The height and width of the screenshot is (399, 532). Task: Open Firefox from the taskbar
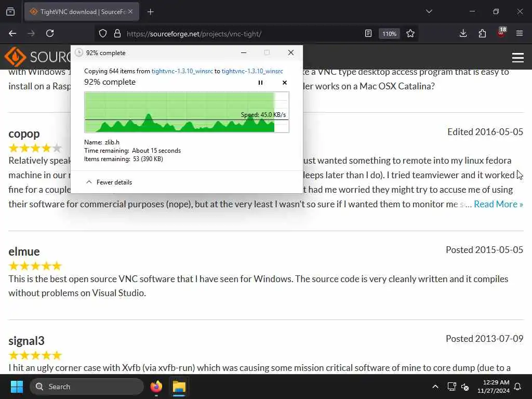coord(156,387)
